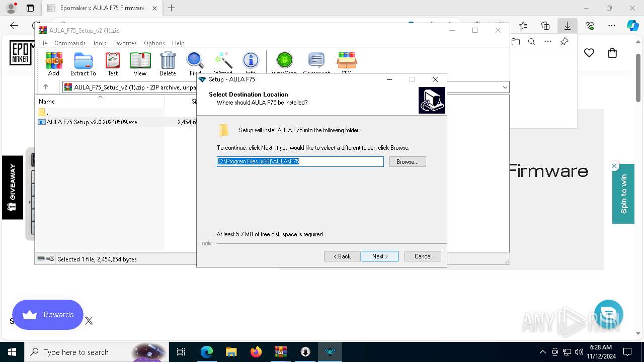Open browser Settings and more ellipsis

(612, 26)
